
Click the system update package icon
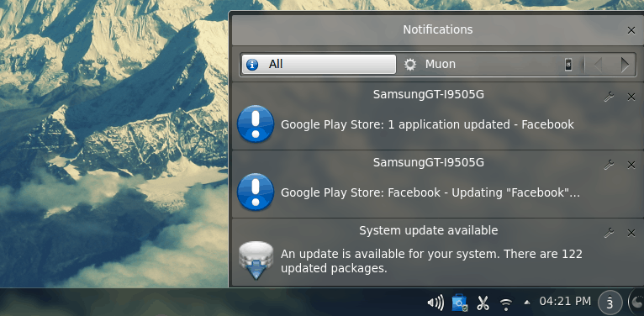(x=256, y=261)
